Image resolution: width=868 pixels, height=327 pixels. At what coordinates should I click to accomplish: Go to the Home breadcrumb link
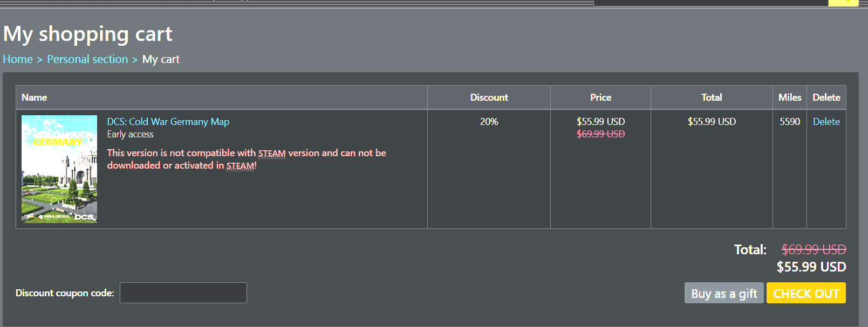pos(18,59)
